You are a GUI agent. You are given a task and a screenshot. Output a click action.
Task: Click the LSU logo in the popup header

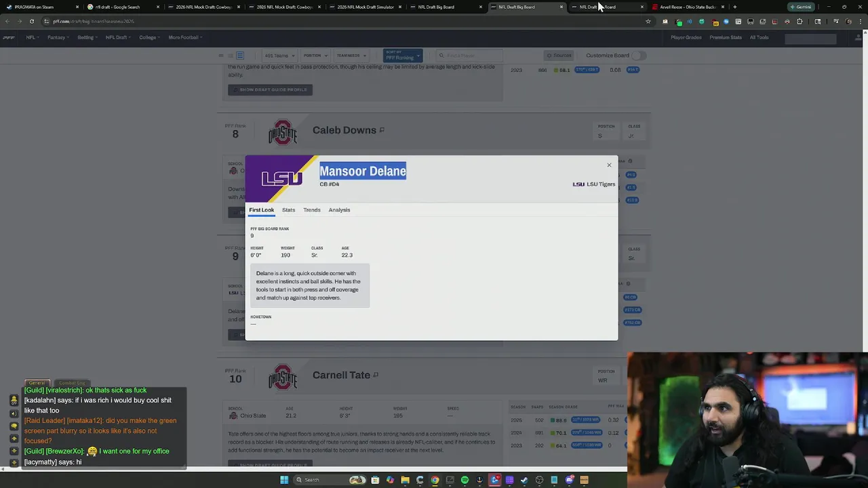pos(281,178)
